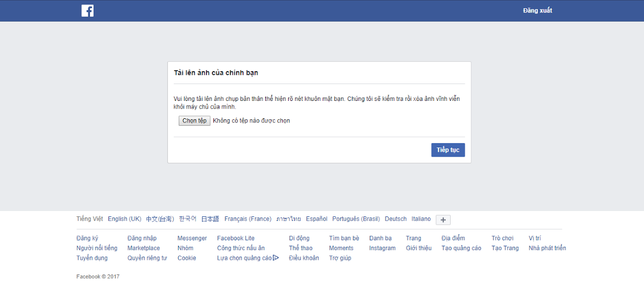Open the Trang footer link
This screenshot has width=644, height=307.
(x=413, y=238)
